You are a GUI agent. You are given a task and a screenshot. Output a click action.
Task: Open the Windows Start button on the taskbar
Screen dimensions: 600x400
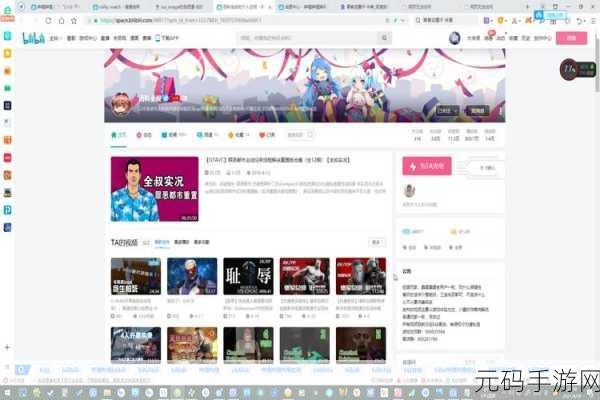click(x=7, y=393)
